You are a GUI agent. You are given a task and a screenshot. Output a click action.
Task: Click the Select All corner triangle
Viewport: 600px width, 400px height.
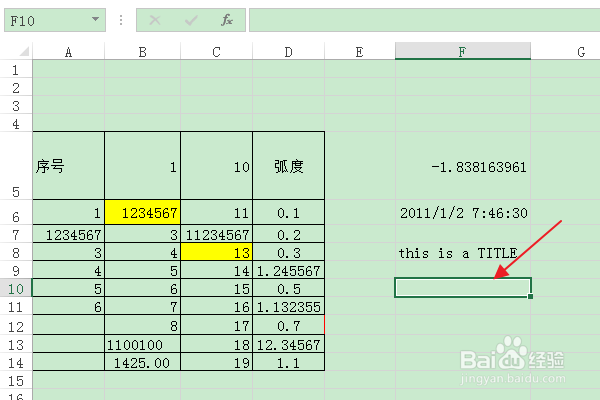(24, 51)
